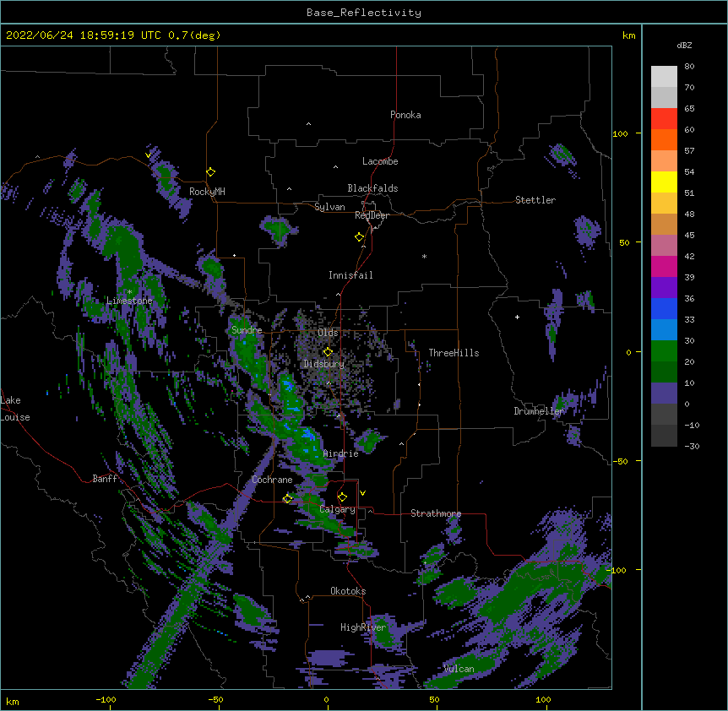This screenshot has width=728, height=711.
Task: Click the Lacombe town label
Action: pyautogui.click(x=380, y=161)
